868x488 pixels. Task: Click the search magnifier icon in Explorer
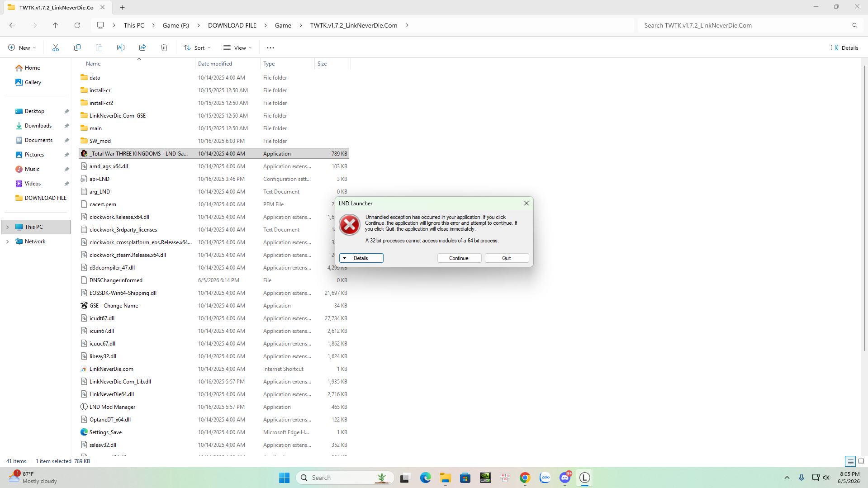point(854,25)
